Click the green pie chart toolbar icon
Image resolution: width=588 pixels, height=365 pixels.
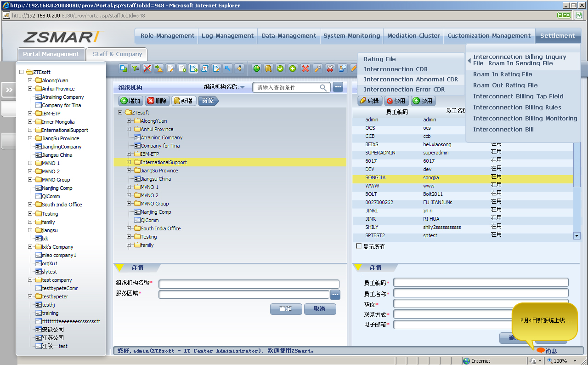tap(256, 68)
